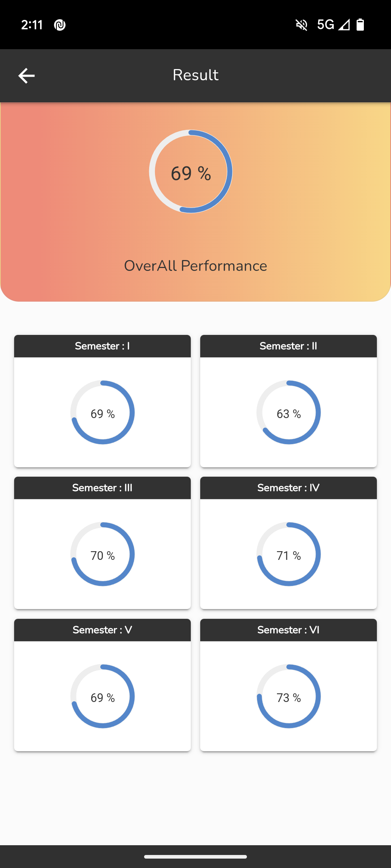Image resolution: width=391 pixels, height=868 pixels.
Task: Open the Semester : V header
Action: click(102, 630)
